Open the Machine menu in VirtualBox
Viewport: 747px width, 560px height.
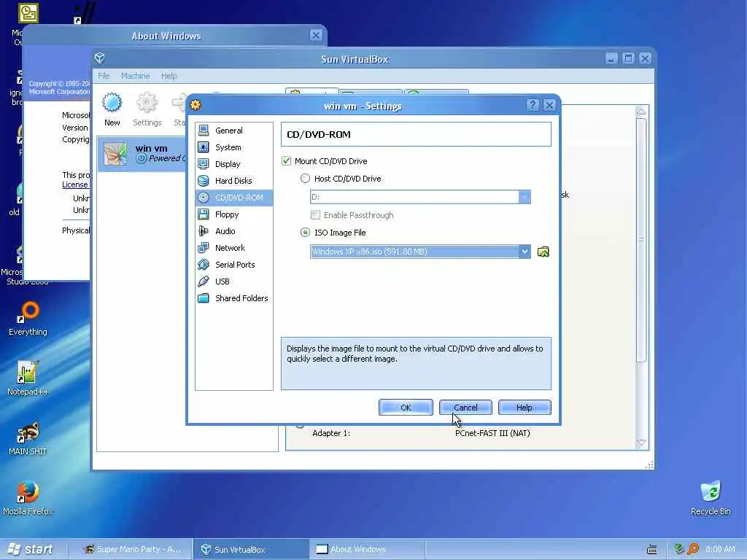[x=135, y=76]
